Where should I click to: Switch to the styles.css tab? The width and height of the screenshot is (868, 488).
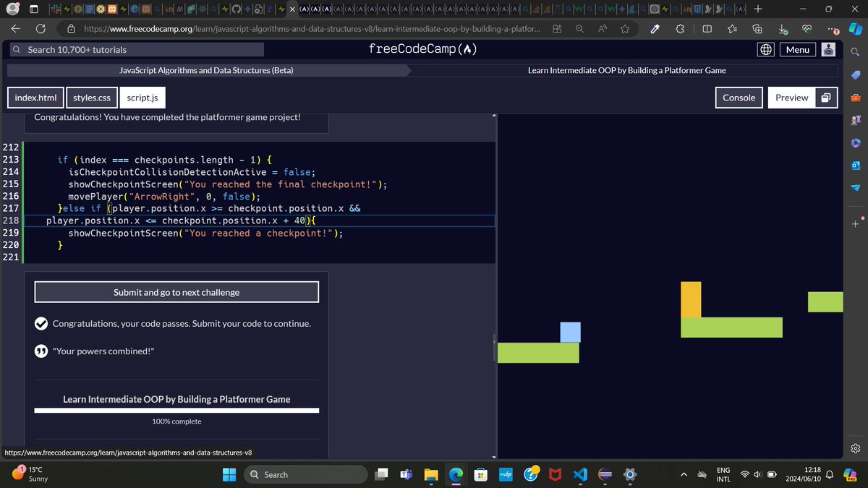92,98
